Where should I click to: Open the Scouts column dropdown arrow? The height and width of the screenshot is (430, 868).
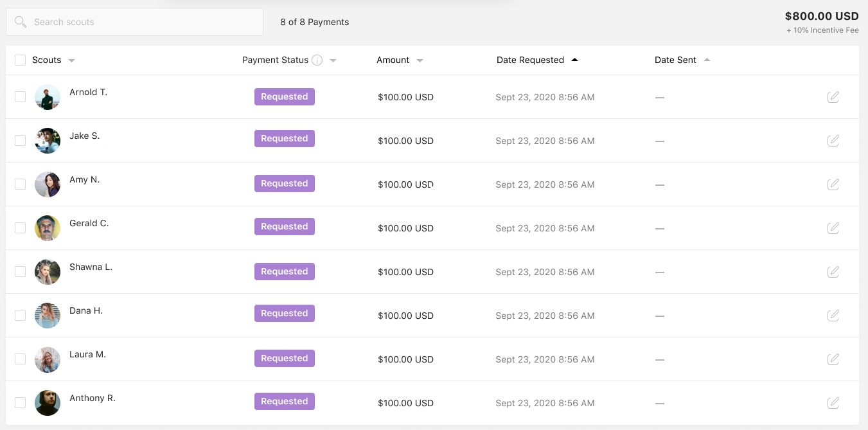point(71,60)
